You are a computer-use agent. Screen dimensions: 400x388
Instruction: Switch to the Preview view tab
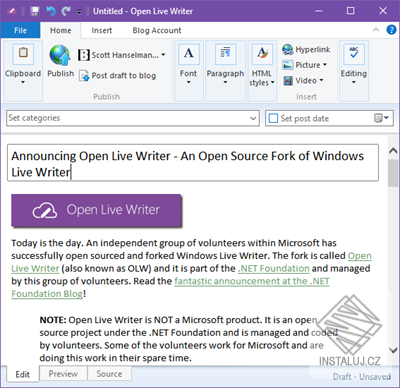point(63,374)
